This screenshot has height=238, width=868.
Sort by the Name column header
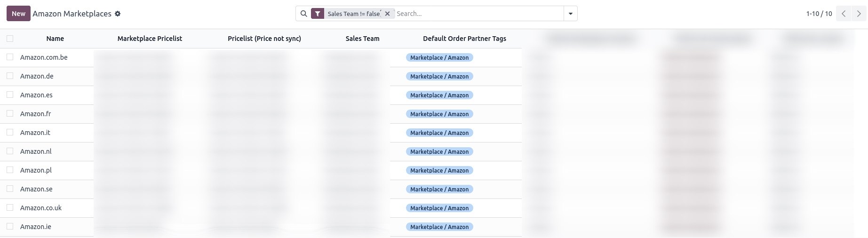click(x=55, y=39)
